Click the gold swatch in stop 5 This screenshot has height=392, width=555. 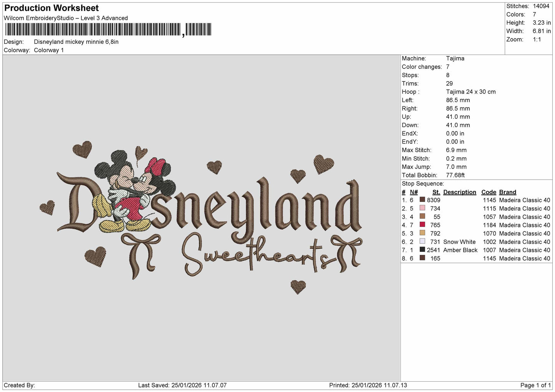(422, 233)
